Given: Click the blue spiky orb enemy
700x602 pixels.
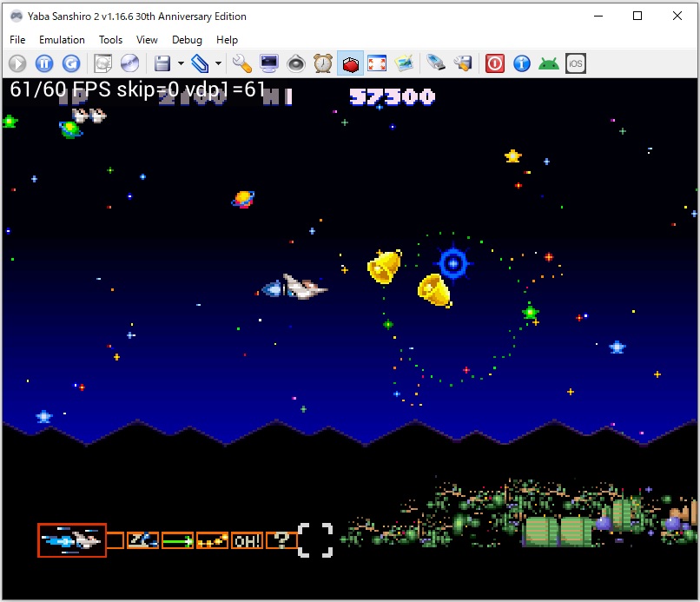Looking at the screenshot, I should (x=453, y=263).
